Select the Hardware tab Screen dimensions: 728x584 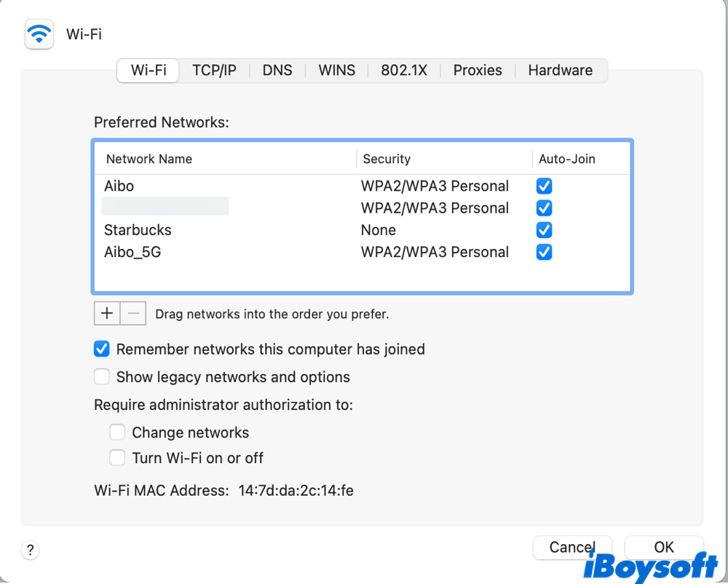pyautogui.click(x=560, y=71)
